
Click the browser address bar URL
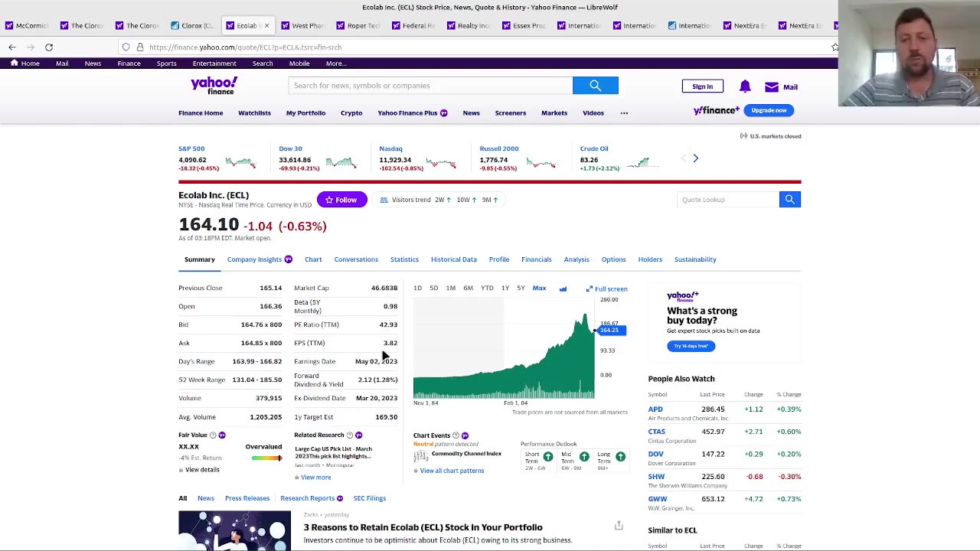(245, 47)
